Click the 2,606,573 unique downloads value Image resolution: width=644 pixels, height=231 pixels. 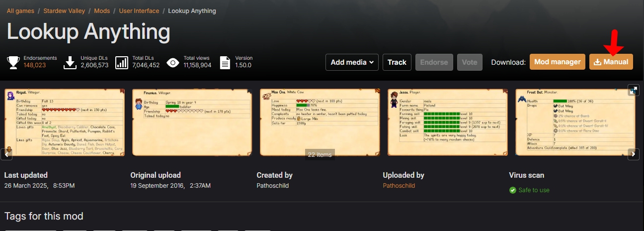(94, 65)
